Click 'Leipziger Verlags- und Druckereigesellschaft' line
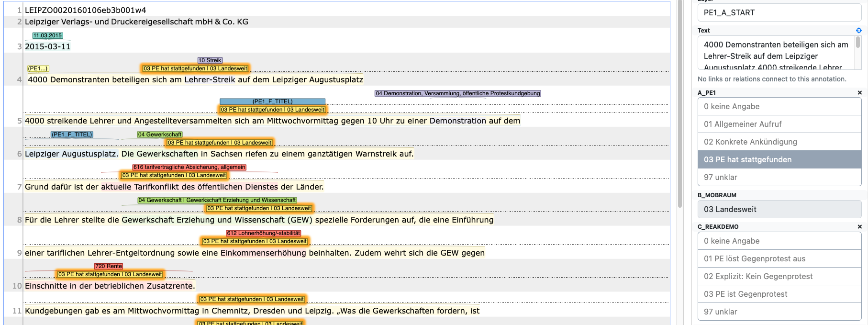The height and width of the screenshot is (325, 868). tap(136, 22)
